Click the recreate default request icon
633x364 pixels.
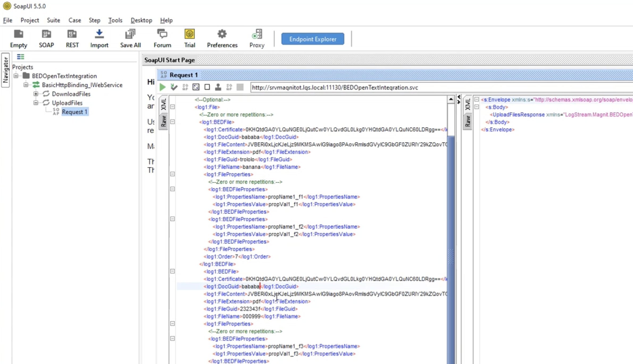[x=196, y=87]
